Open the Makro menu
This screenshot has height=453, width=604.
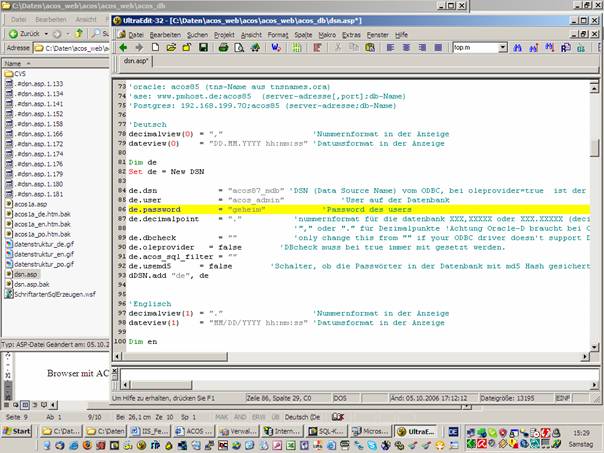coord(327,35)
